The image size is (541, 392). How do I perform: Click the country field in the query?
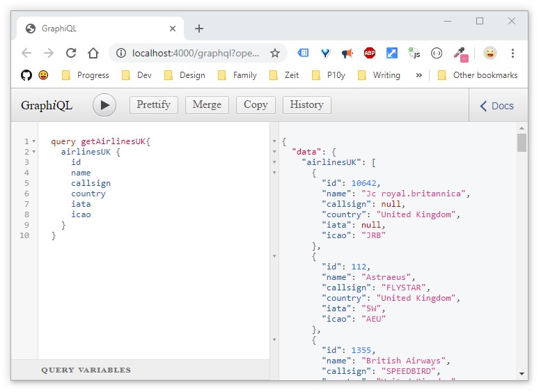coord(88,194)
